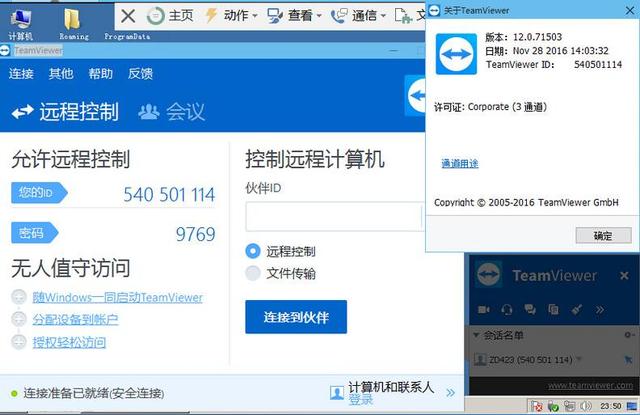Image resolution: width=640 pixels, height=415 pixels.
Task: Click the video camera icon in session panel
Action: (484, 310)
